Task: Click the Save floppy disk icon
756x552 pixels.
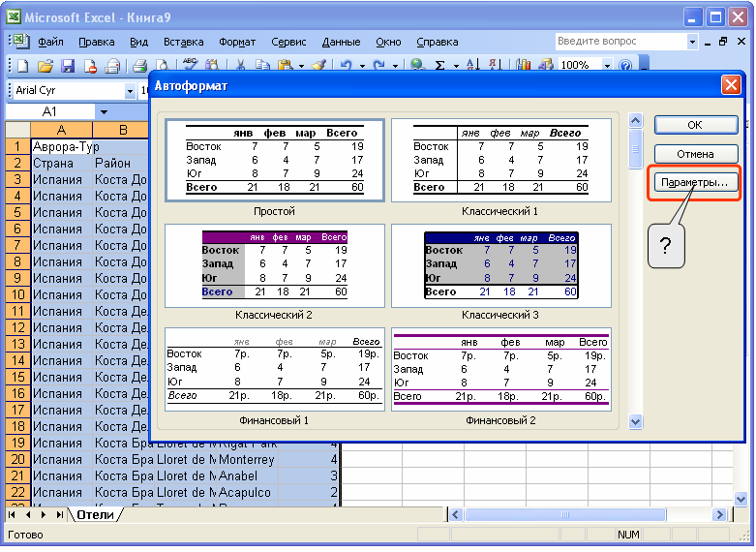Action: click(x=68, y=65)
